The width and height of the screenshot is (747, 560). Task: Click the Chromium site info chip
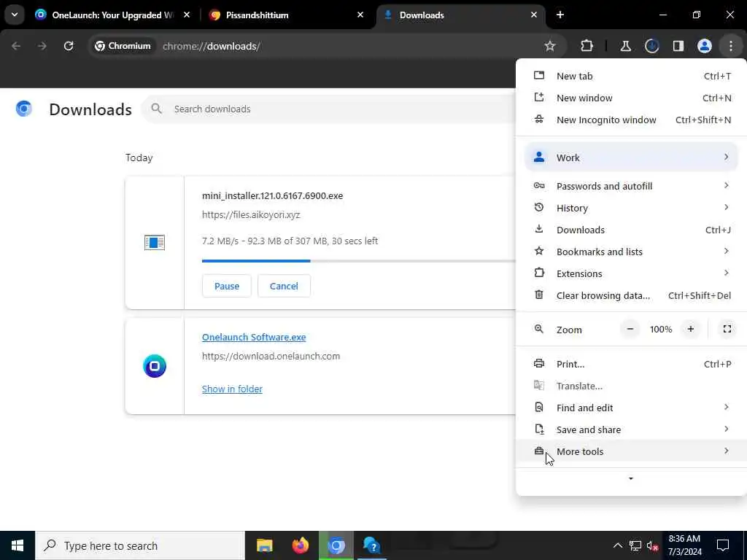point(123,46)
